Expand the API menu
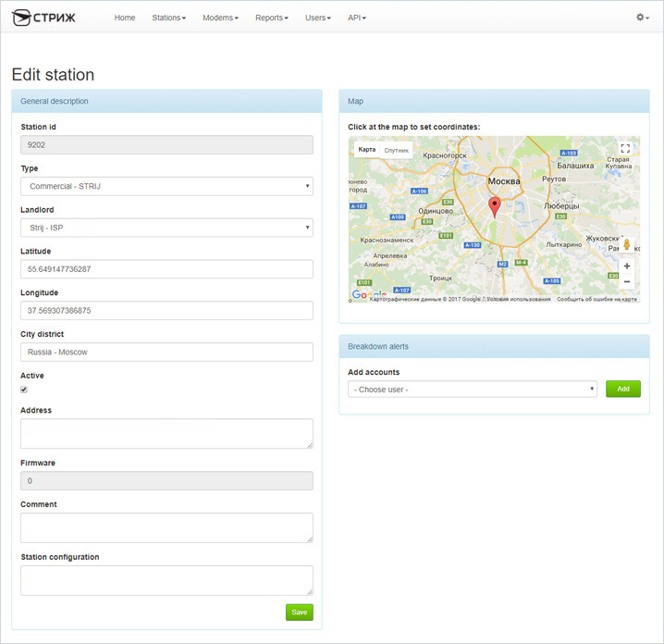Screen dimensions: 664x644 coord(357,18)
